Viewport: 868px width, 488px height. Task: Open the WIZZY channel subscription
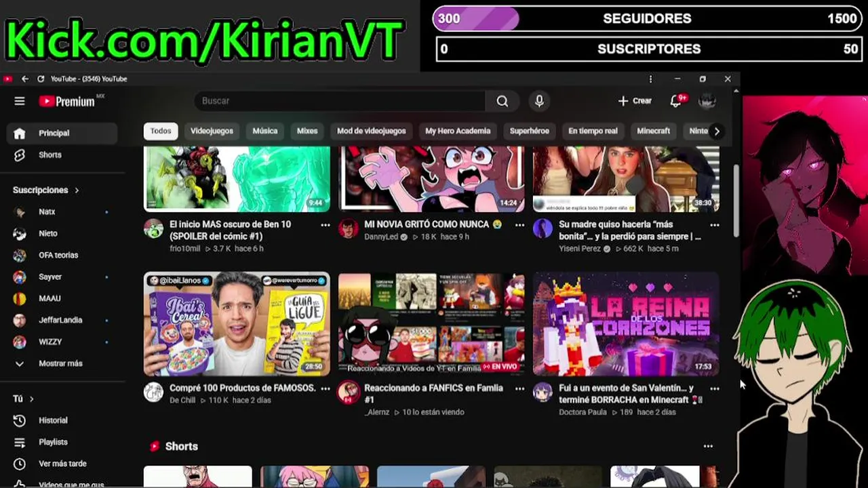[x=62, y=342]
